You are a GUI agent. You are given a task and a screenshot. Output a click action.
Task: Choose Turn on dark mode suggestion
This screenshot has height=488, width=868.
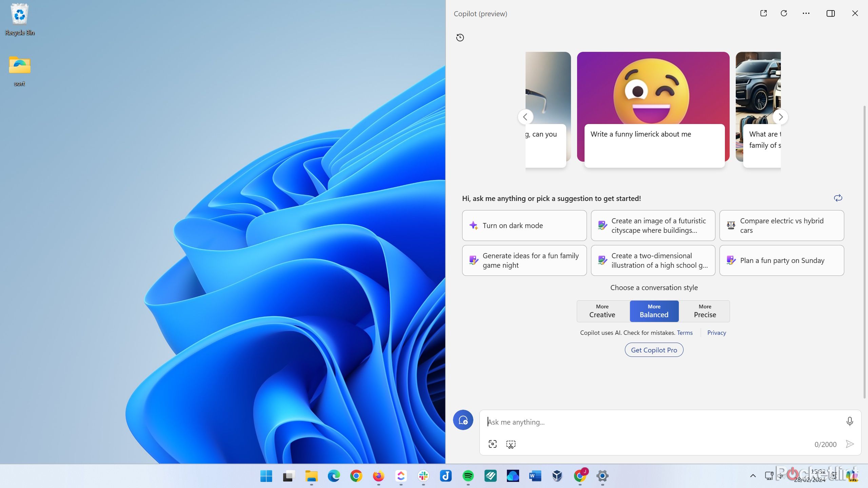(524, 225)
